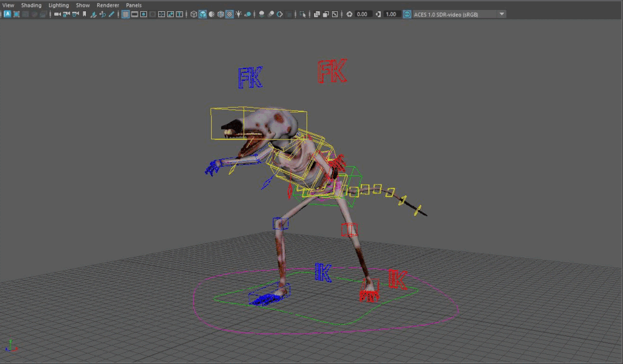The image size is (623, 364).
Task: Click the Exposure reset icon
Action: pyautogui.click(x=350, y=14)
